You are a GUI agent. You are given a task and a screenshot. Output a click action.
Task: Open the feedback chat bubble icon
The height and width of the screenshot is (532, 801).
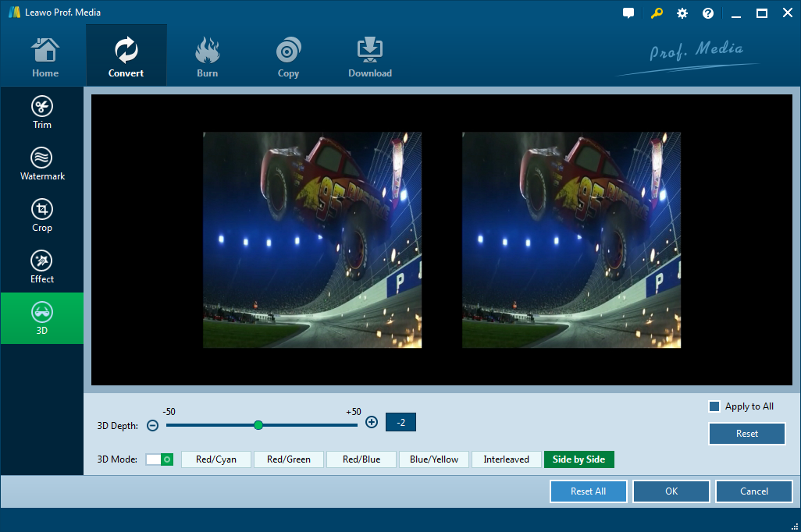[628, 13]
